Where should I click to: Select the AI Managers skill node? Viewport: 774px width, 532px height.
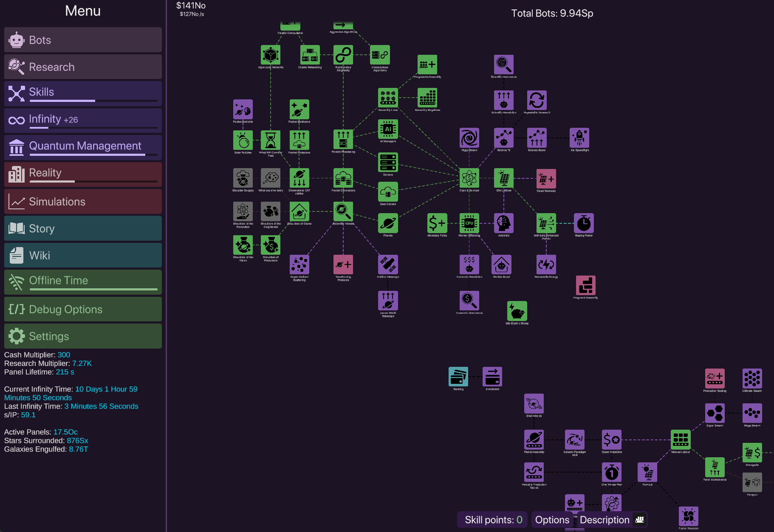click(388, 129)
